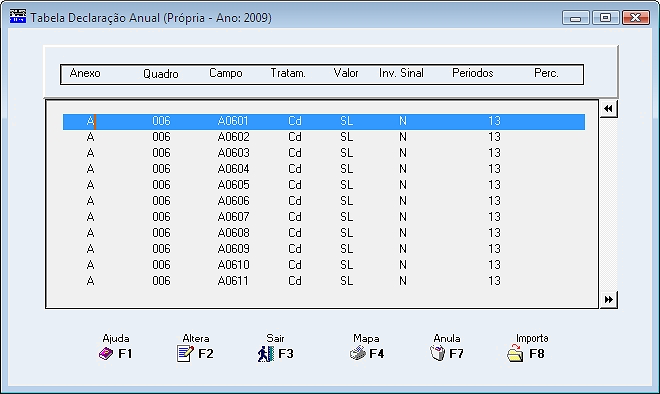This screenshot has width=660, height=394.
Task: Click the F7 shortcut text
Action: [457, 354]
